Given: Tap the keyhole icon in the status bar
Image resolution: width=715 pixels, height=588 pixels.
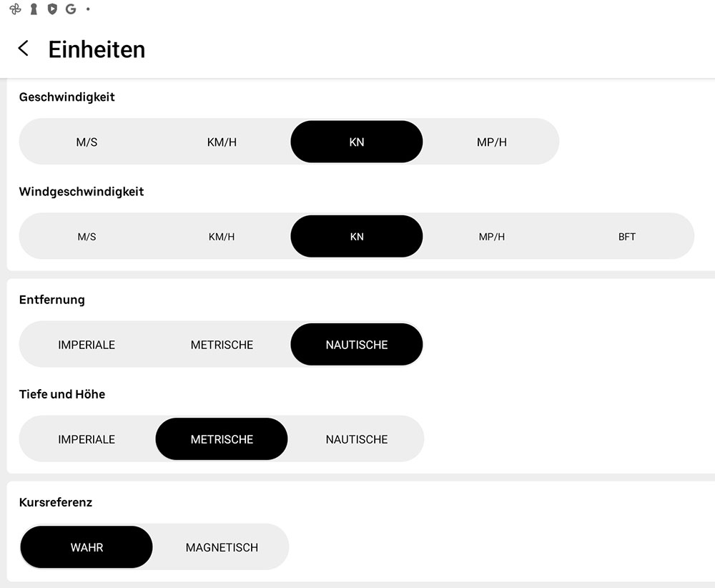Looking at the screenshot, I should tap(34, 9).
